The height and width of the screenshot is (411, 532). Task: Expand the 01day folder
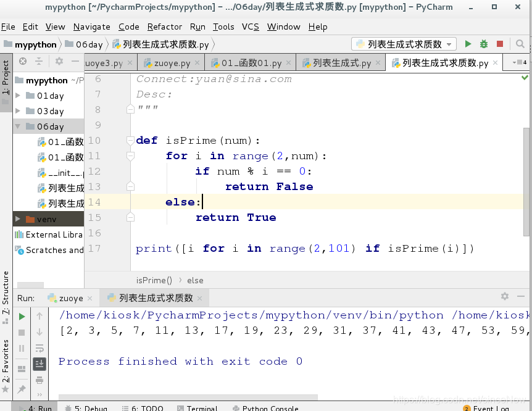(x=18, y=96)
